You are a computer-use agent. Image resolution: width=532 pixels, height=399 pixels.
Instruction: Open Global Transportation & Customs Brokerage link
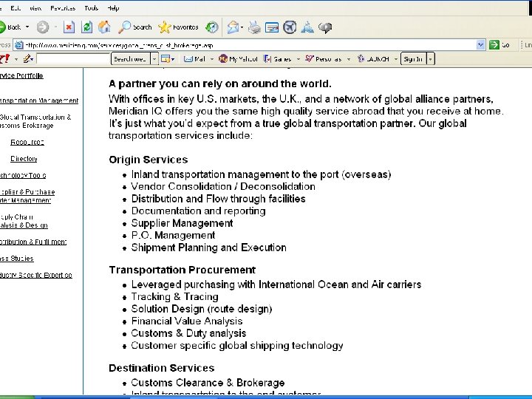pos(35,121)
